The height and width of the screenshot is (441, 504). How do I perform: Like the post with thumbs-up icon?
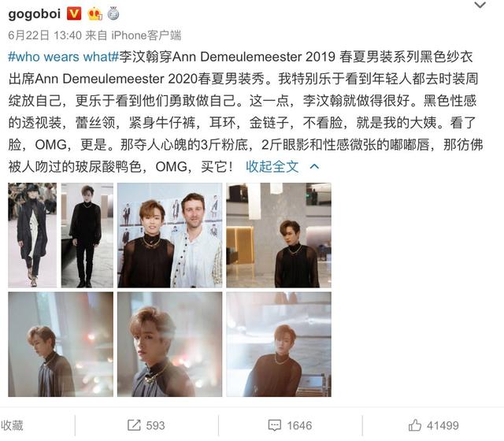415,425
